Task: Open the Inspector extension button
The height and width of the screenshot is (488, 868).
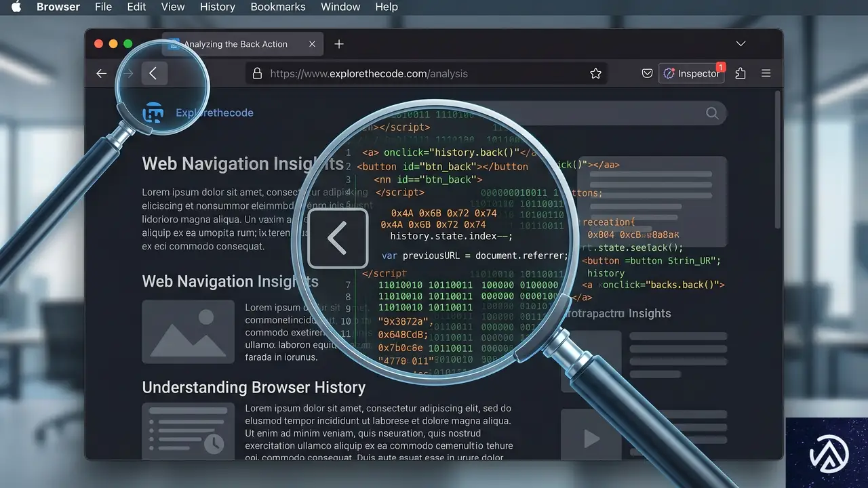Action: (x=692, y=73)
